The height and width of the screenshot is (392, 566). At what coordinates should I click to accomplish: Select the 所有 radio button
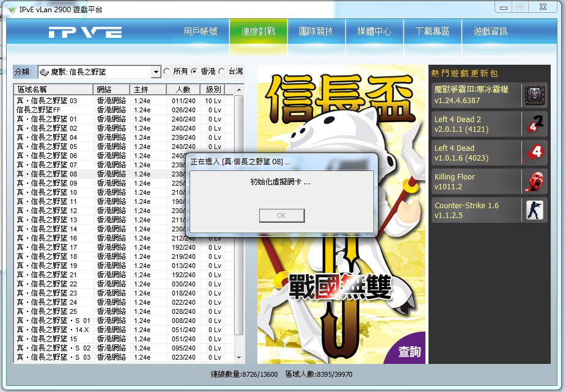point(167,71)
